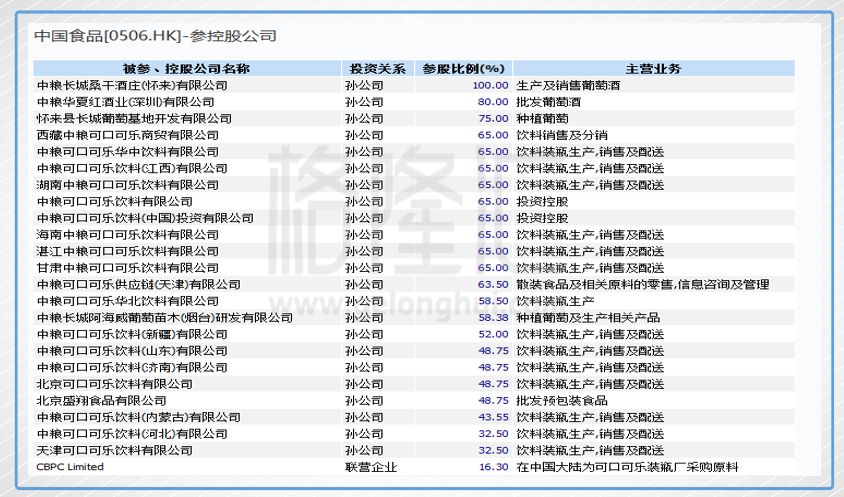
Task: Click the 63.50 share percentage value
Action: (493, 284)
